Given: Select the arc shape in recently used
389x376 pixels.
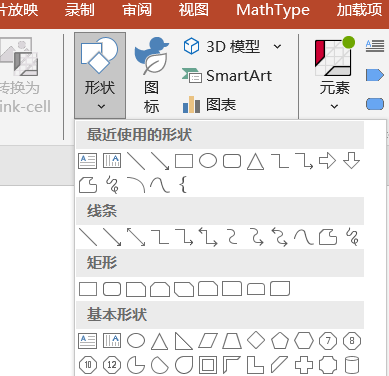Looking at the screenshot, I should 136,185.
